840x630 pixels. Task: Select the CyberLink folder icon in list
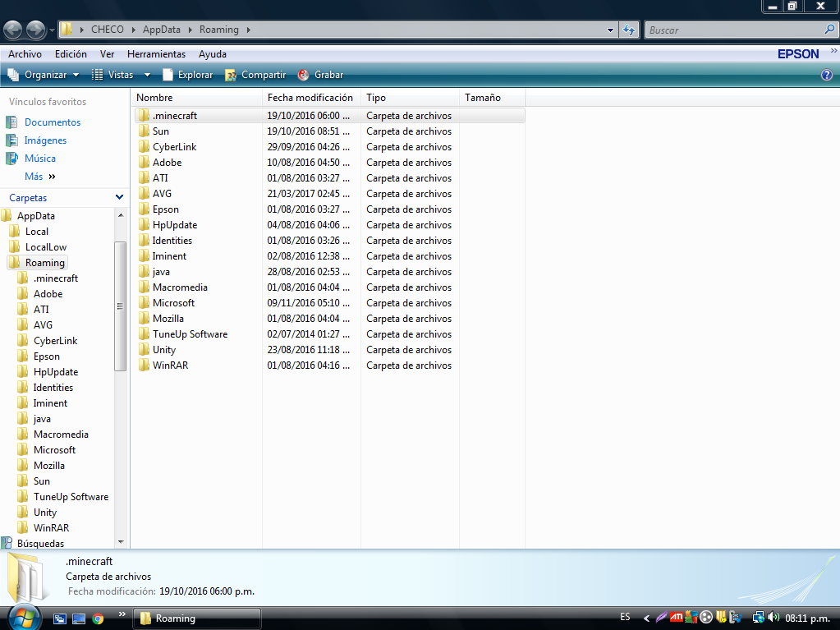tap(144, 147)
